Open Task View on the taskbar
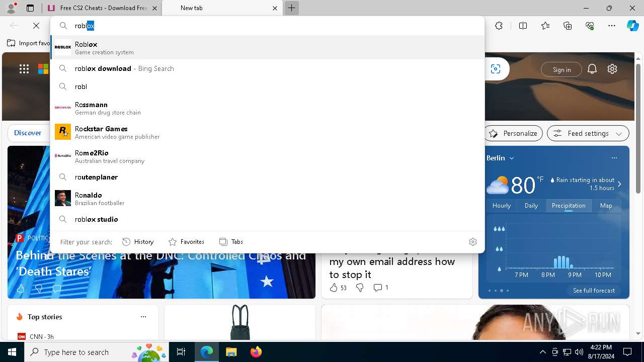Screen dimensions: 644x362 [181, 352]
